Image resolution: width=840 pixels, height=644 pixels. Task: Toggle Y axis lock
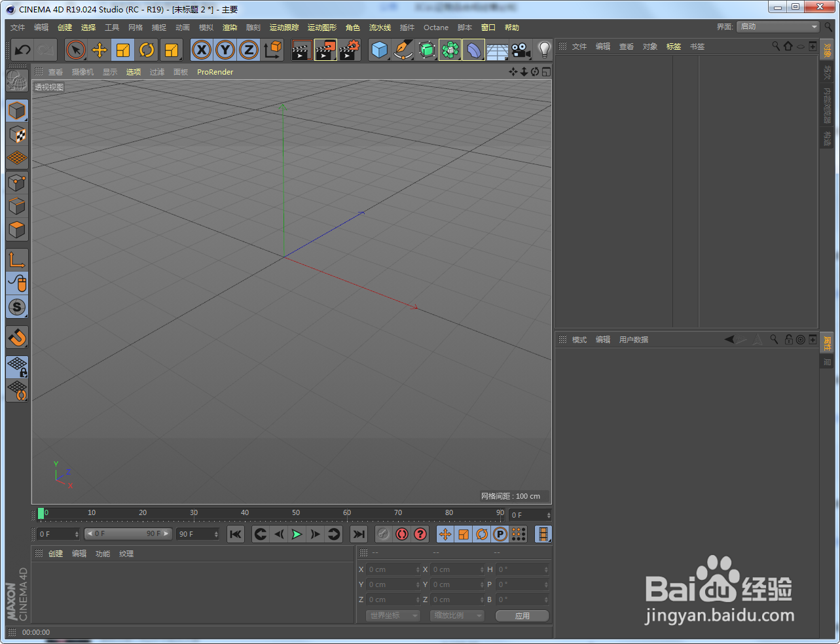225,50
